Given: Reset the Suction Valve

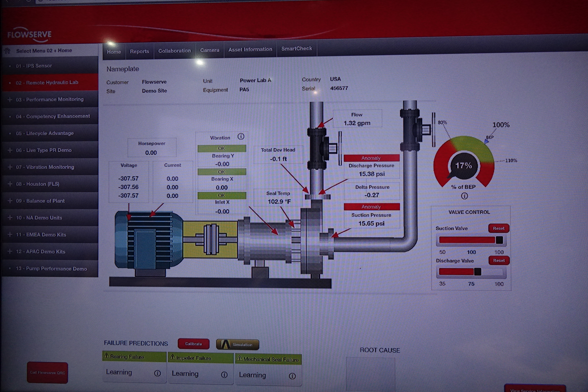Looking at the screenshot, I should pos(499,228).
